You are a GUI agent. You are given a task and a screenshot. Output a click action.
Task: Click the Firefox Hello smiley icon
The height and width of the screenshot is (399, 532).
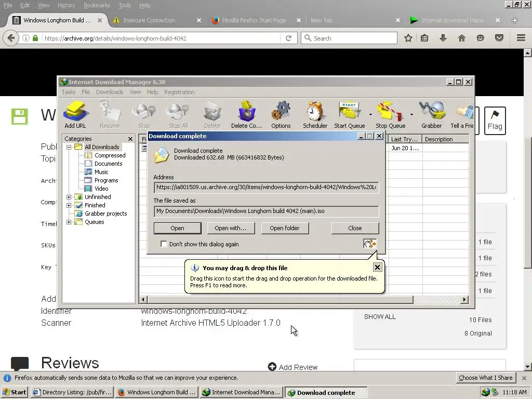coord(481,38)
